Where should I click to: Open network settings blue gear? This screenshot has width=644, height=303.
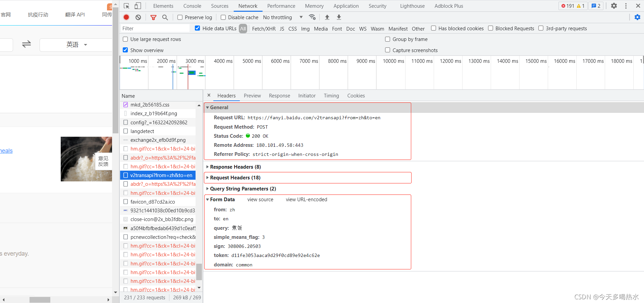tap(638, 17)
